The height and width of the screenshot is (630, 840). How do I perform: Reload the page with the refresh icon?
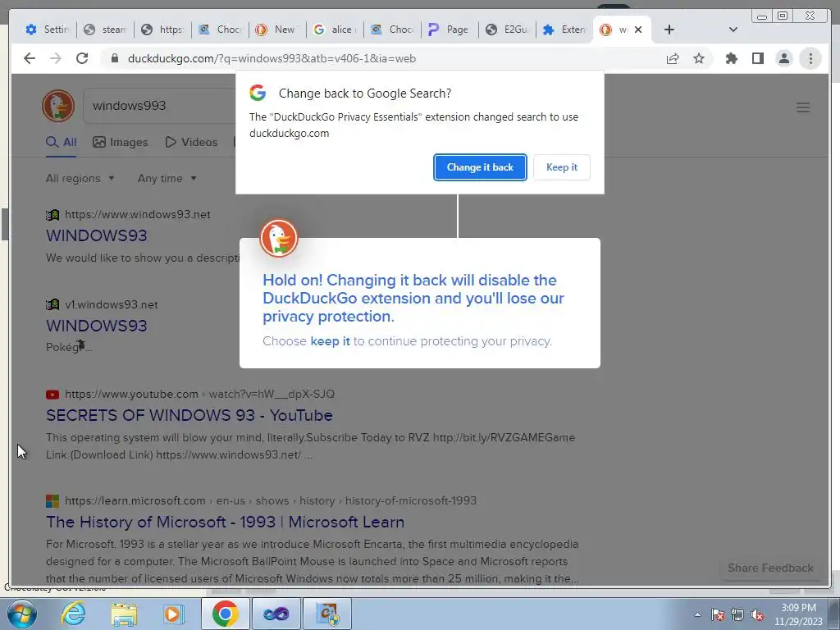82,58
